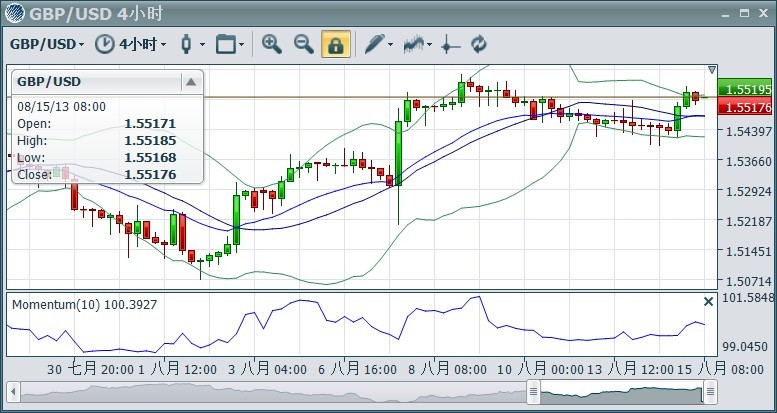Zoom out of the chart
The width and height of the screenshot is (777, 413).
(304, 44)
